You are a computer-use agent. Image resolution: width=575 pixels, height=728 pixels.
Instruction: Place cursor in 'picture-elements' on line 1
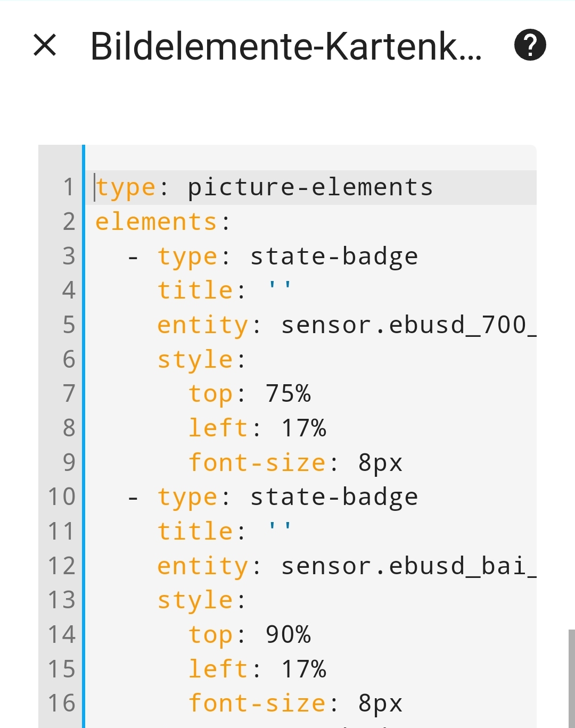tap(310, 187)
